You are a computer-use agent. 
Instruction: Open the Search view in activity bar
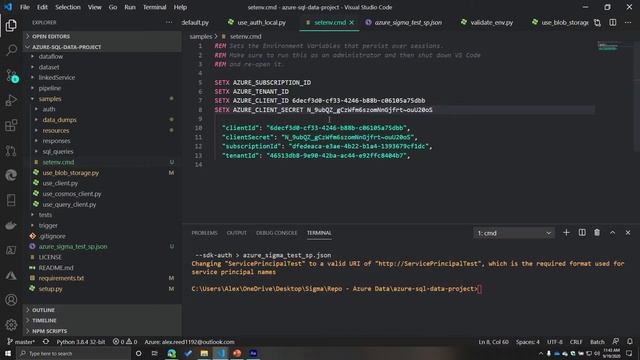[11, 50]
